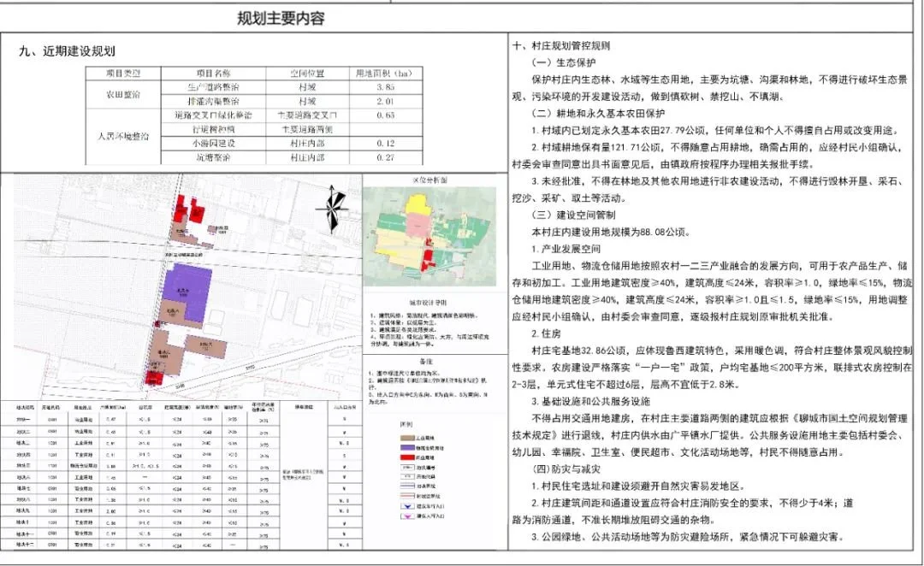The image size is (924, 566).
Task: Click the heading '九、近期建设规划'
Action: [x=68, y=51]
